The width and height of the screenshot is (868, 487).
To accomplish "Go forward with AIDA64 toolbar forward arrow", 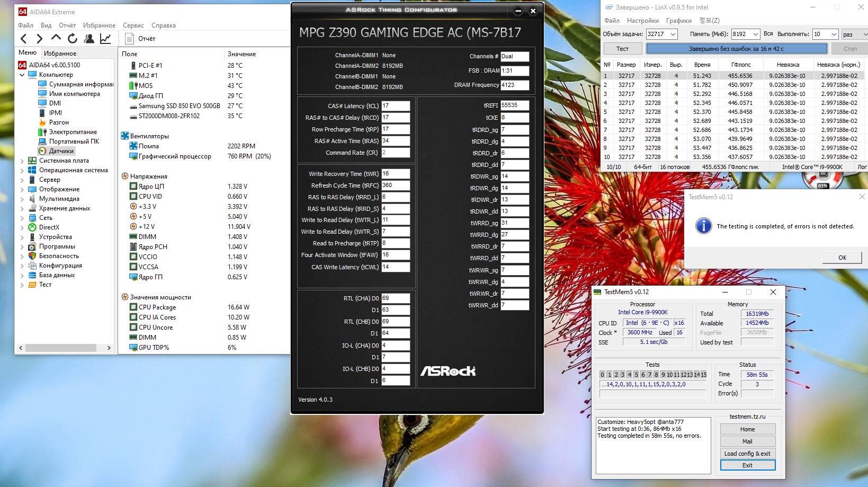I will click(x=39, y=38).
